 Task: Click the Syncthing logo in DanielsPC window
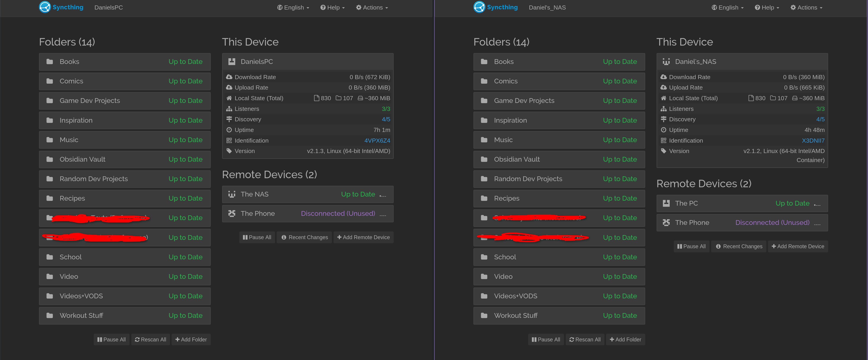click(x=61, y=7)
